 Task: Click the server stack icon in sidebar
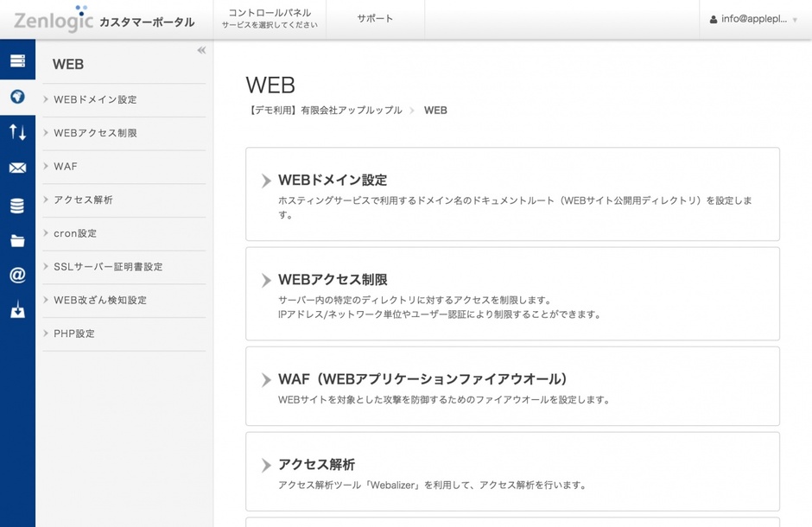pos(17,60)
